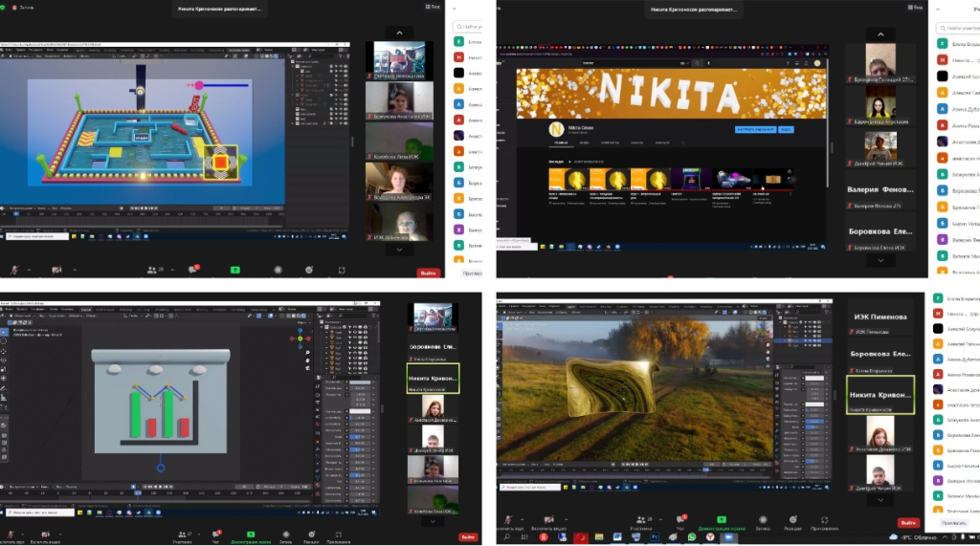Open apps icon in top-left Zoom toolbar
Viewport: 980px width, 546px height.
pyautogui.click(x=342, y=270)
